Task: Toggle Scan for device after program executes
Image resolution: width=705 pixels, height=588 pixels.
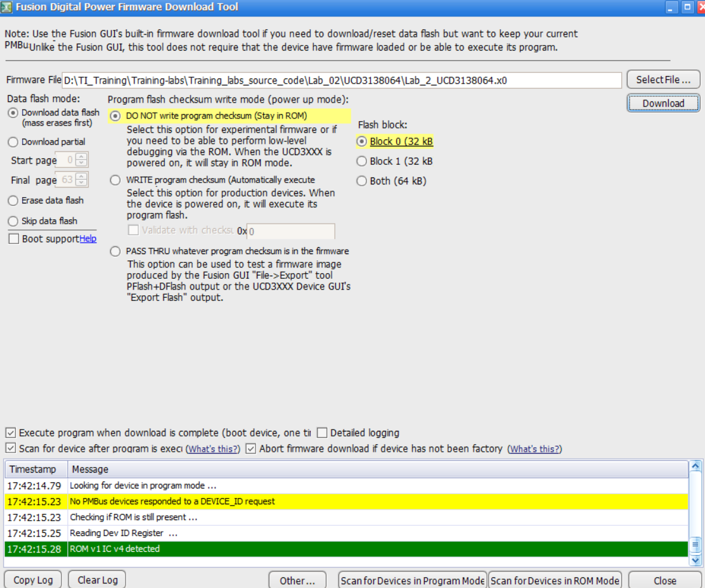Action: 11,449
